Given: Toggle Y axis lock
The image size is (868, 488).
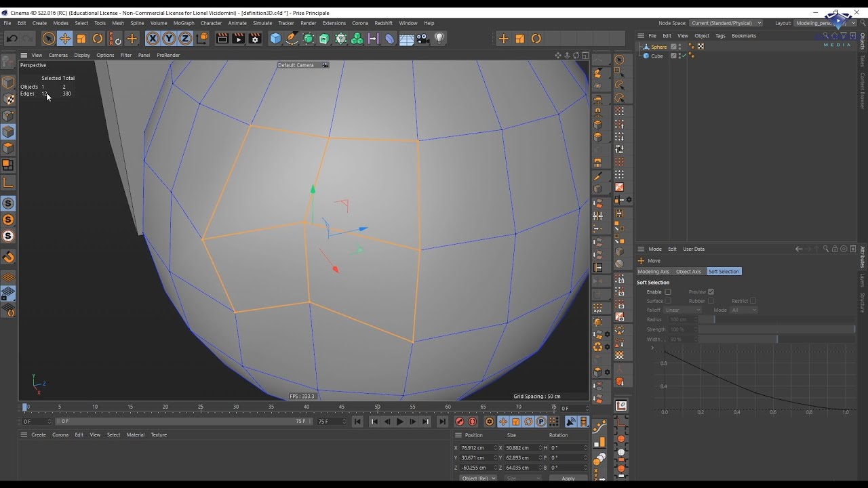Looking at the screenshot, I should click(x=169, y=39).
